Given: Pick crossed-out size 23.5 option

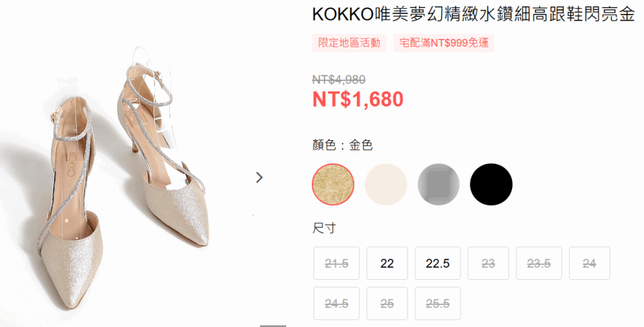Looking at the screenshot, I should click(538, 263).
